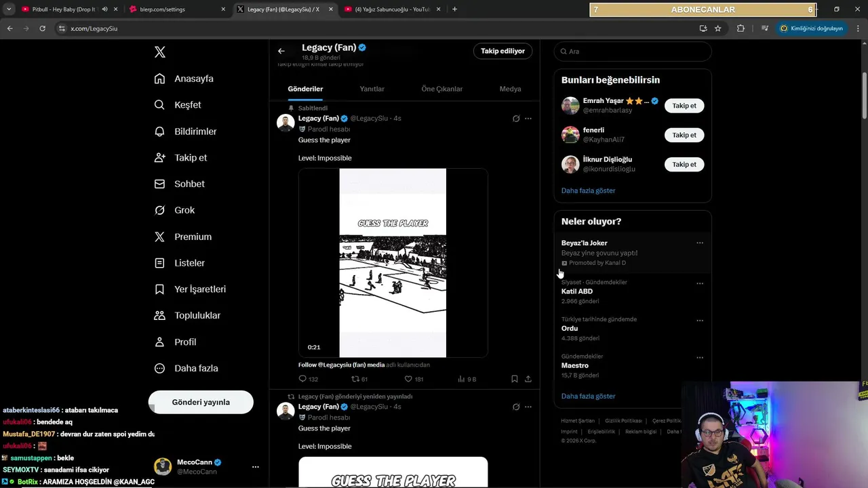Open browser extensions menu

click(x=741, y=28)
